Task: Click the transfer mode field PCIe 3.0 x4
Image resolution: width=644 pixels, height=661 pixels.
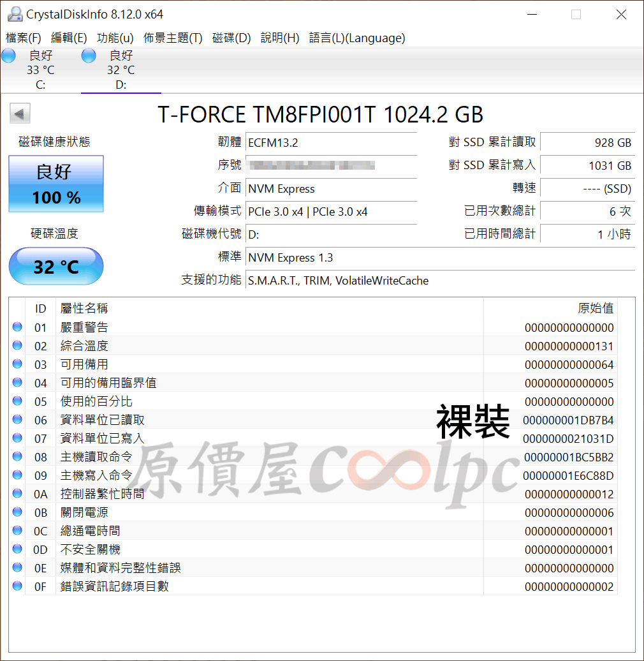Action: (x=331, y=211)
